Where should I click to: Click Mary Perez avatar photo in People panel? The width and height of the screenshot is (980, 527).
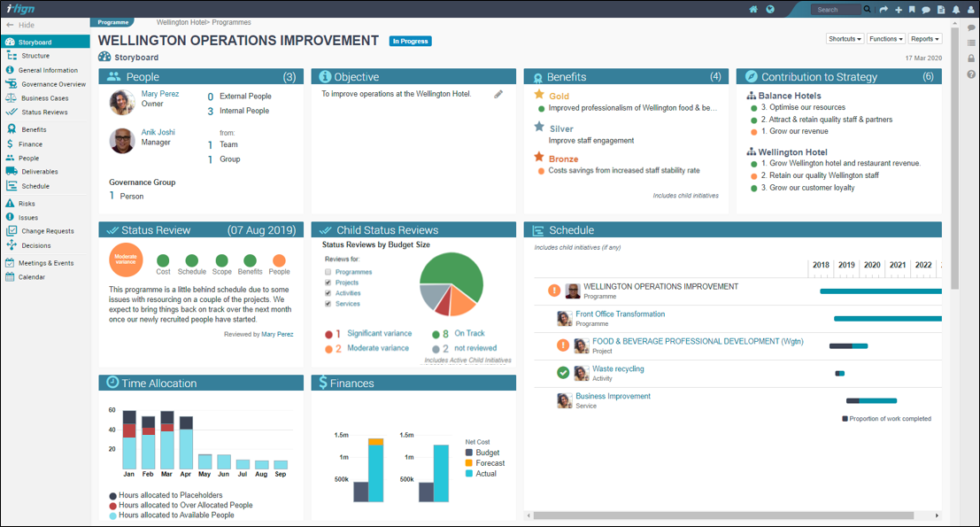[122, 103]
